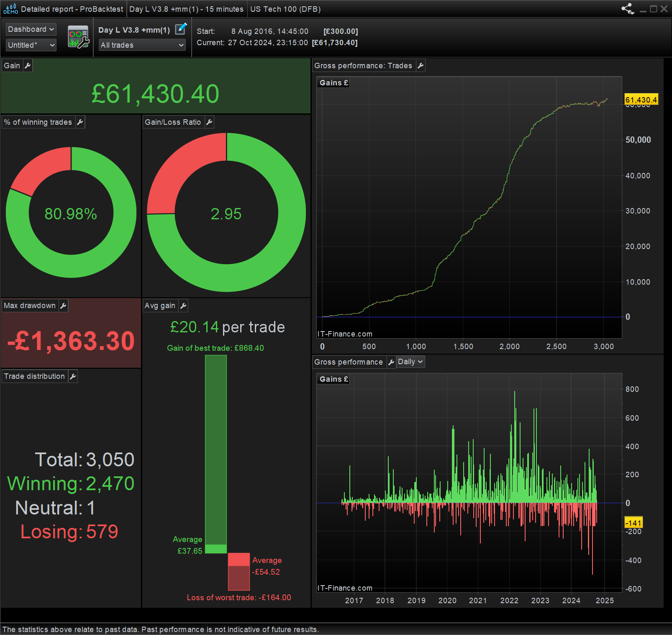Screen dimensions: 672x635
Task: Click the Winning: 2,470 count
Action: coord(71,484)
